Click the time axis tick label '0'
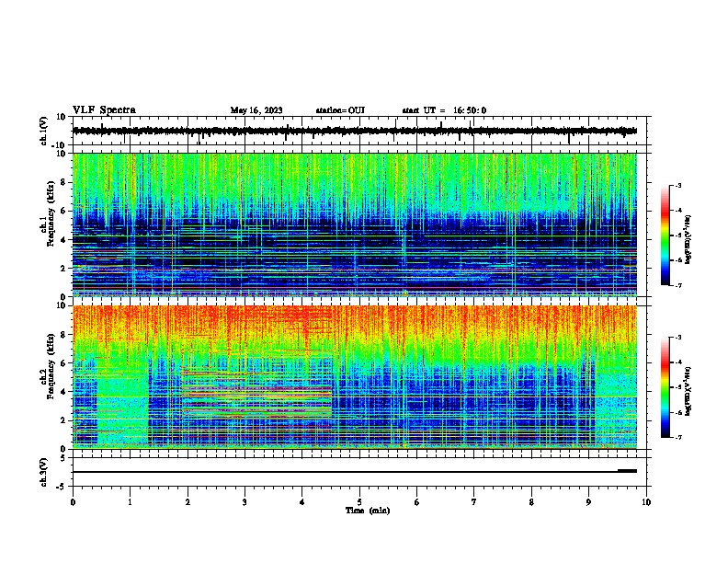 [73, 502]
